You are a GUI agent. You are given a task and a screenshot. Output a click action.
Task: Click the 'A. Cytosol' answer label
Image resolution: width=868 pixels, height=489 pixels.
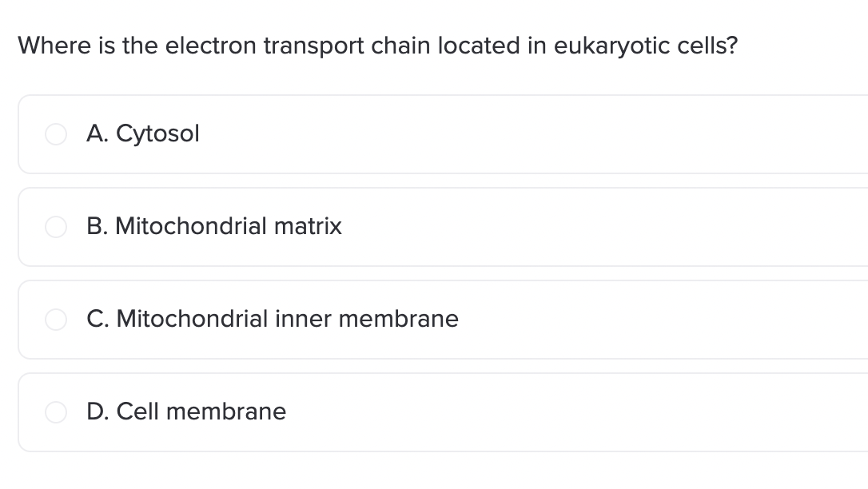143,134
